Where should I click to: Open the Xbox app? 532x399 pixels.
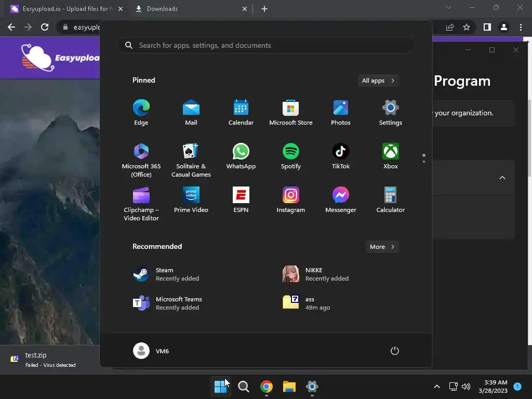(391, 156)
